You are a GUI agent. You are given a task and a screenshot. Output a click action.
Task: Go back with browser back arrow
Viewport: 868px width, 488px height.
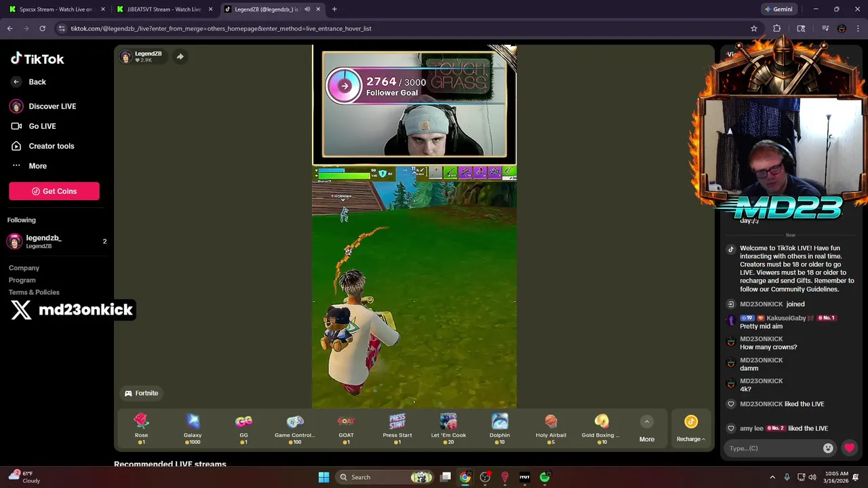pyautogui.click(x=9, y=28)
